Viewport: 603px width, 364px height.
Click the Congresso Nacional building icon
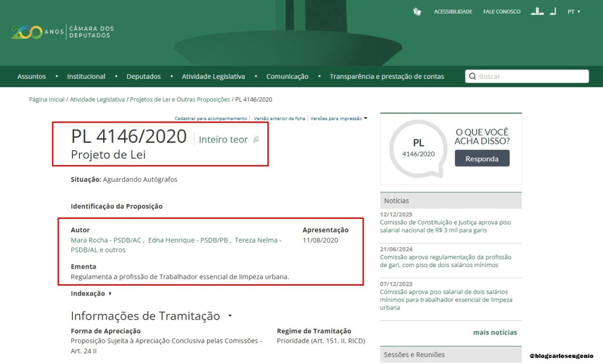[x=537, y=11]
